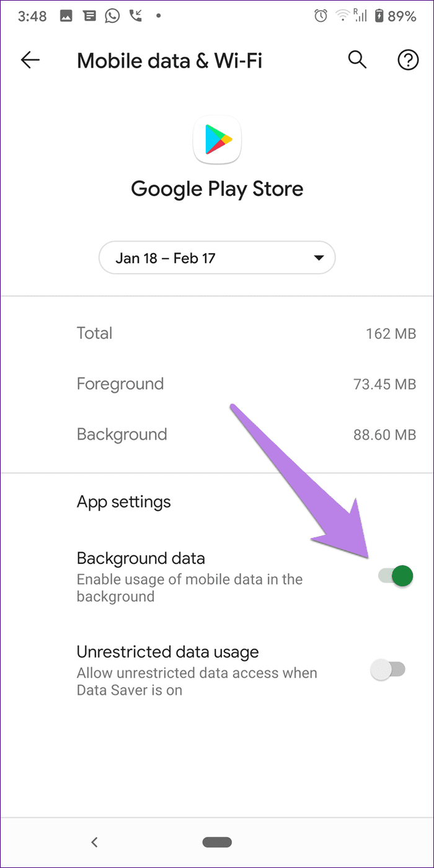Disable the Background data toggle
Viewport: 434px width, 868px height.
[395, 576]
